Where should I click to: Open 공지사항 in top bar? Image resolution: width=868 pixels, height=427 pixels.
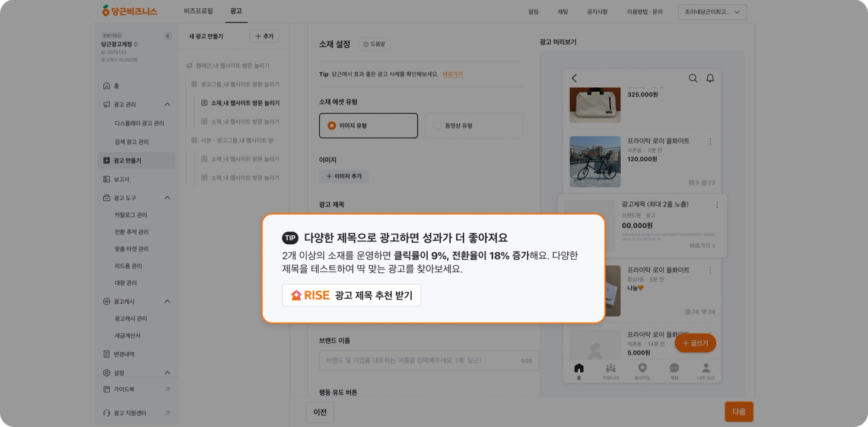point(597,12)
